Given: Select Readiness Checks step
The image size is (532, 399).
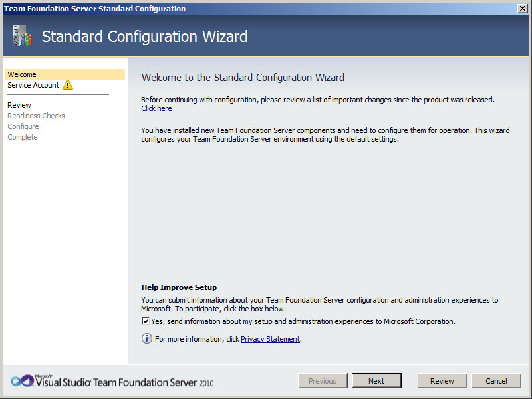Looking at the screenshot, I should coord(36,116).
